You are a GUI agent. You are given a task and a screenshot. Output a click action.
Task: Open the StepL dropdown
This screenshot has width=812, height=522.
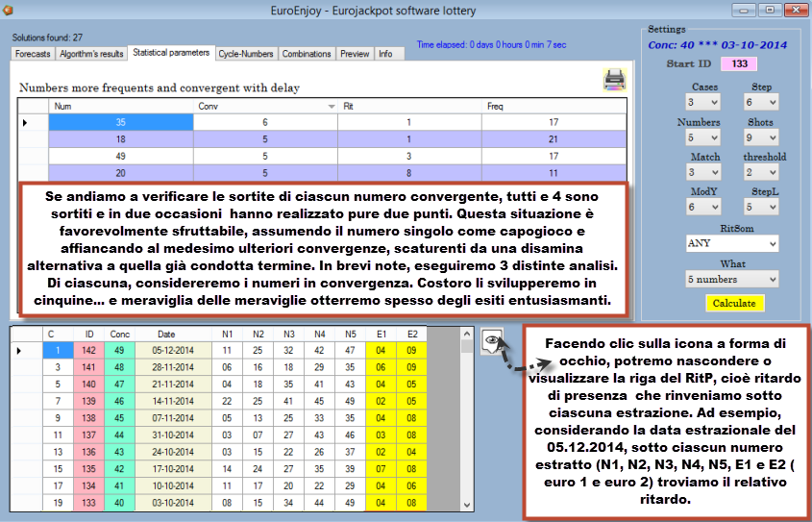tap(761, 207)
